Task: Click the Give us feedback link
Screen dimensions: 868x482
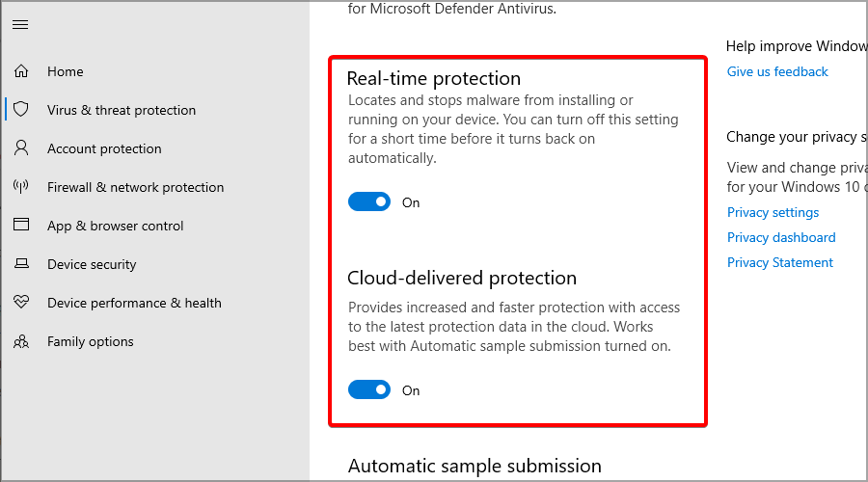Action: 777,72
